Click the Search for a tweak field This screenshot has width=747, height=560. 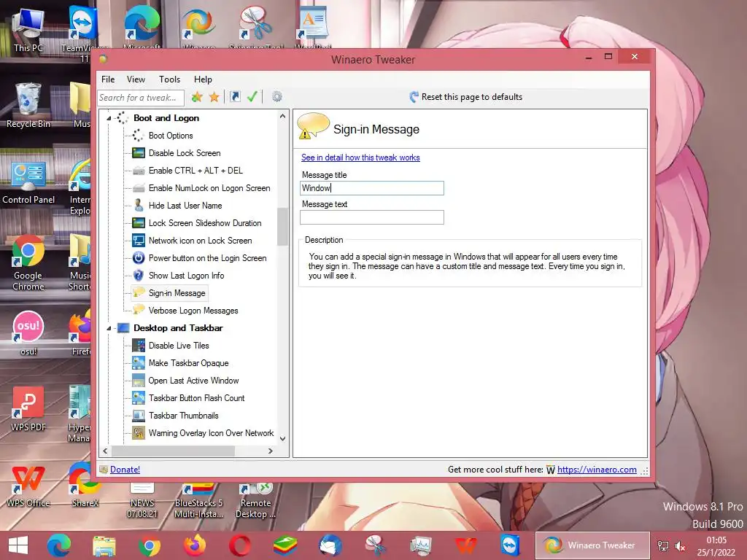pos(141,97)
